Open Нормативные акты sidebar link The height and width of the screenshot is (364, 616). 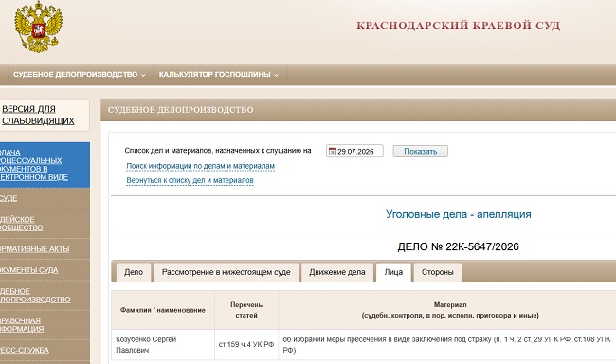click(x=34, y=248)
